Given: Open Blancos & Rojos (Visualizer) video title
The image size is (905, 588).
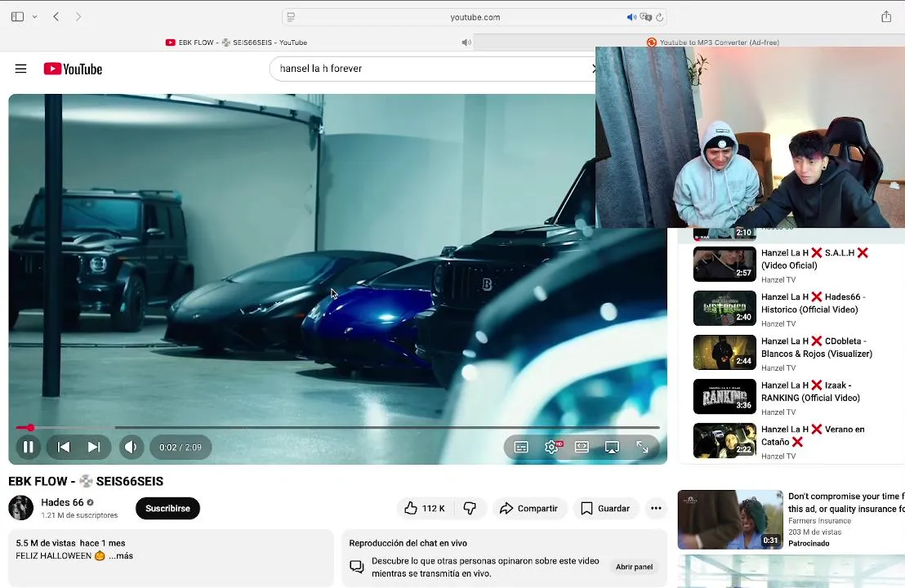Looking at the screenshot, I should (817, 347).
